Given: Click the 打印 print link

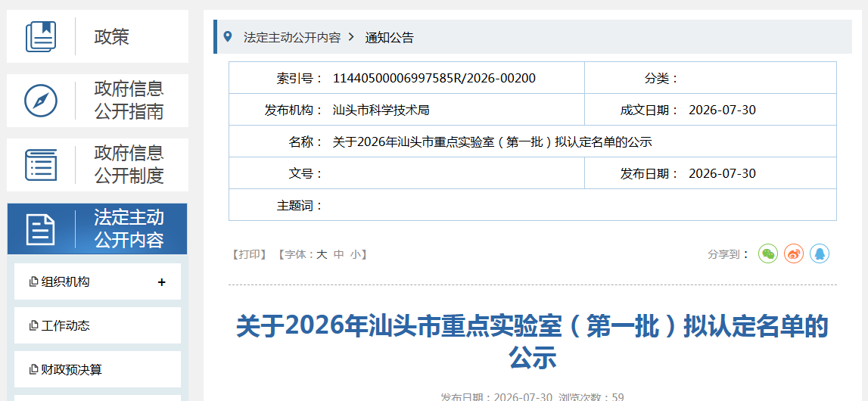Looking at the screenshot, I should (250, 254).
